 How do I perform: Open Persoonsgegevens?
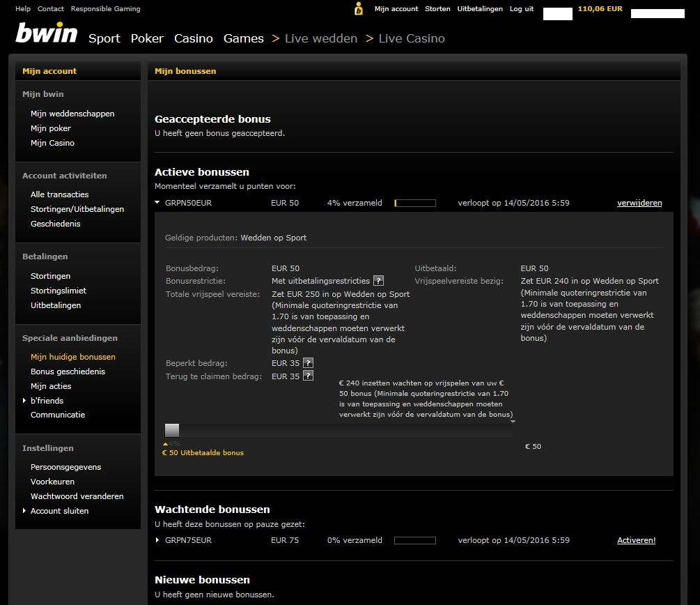(65, 467)
